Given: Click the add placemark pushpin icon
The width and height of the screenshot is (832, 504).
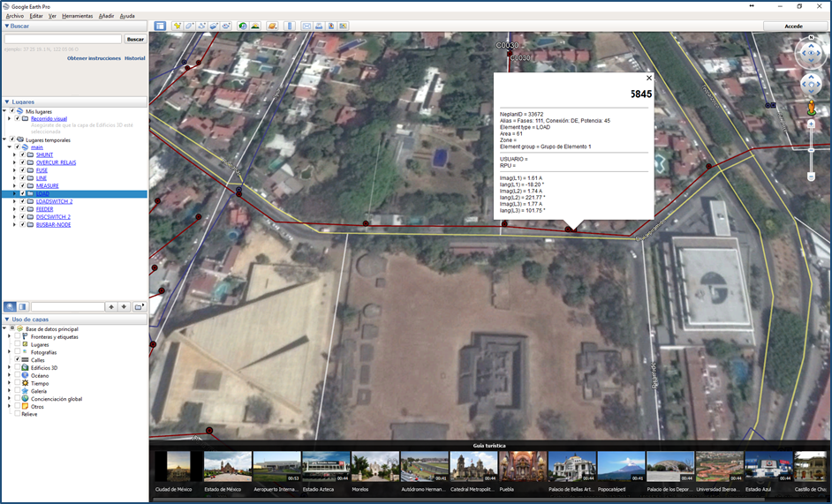Looking at the screenshot, I should pyautogui.click(x=178, y=26).
